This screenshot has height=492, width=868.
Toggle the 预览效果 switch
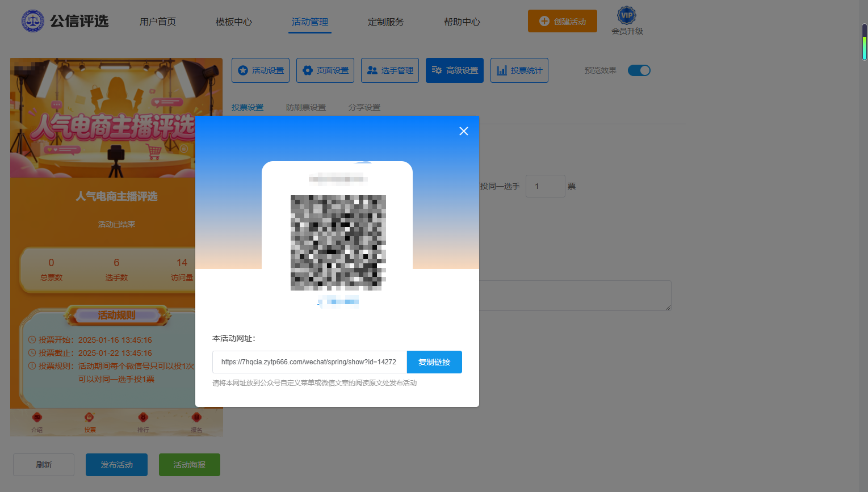[639, 70]
